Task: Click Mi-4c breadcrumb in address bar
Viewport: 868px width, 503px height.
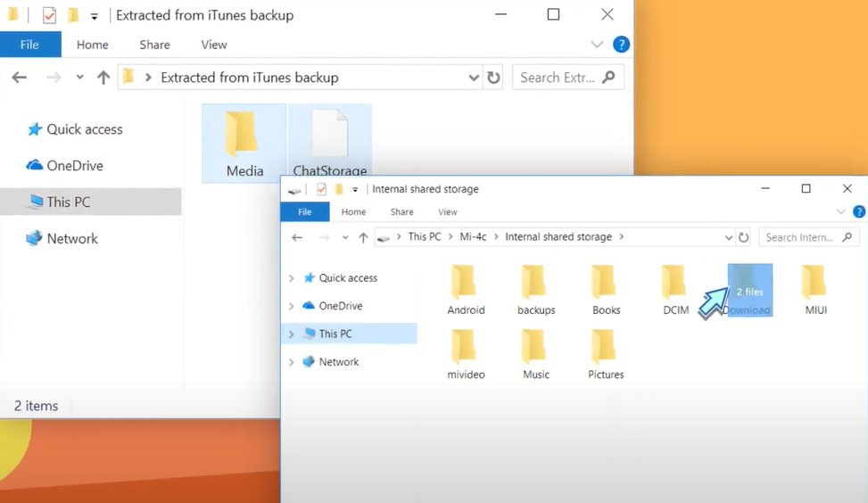Action: (x=474, y=237)
